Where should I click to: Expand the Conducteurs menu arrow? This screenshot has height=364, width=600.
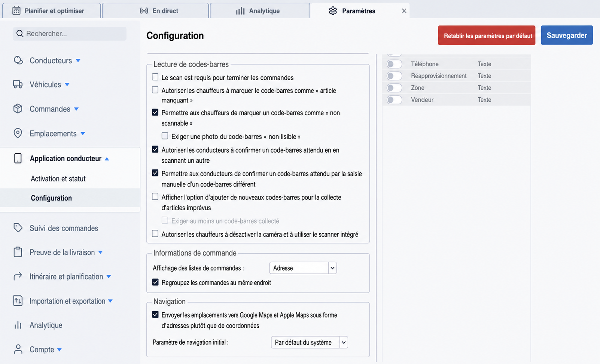[x=78, y=61]
